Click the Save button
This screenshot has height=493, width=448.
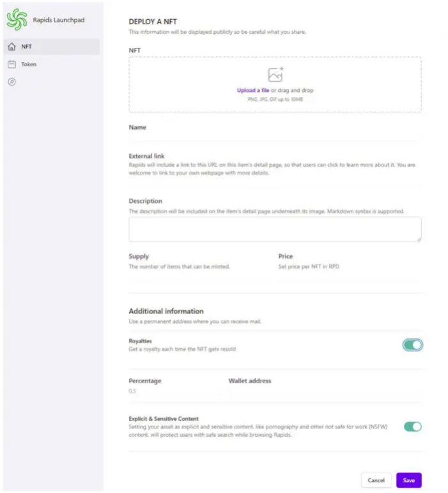[408, 480]
